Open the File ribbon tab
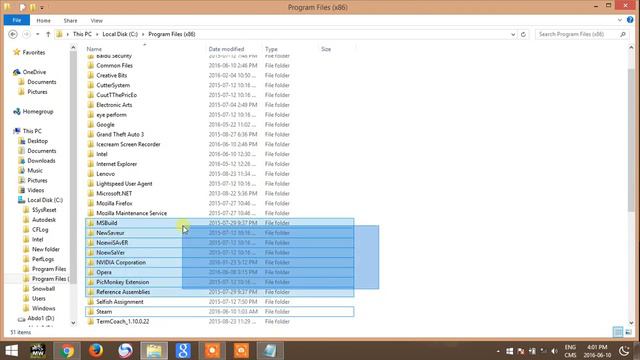Viewport: 640px width, 360px height. [17, 20]
